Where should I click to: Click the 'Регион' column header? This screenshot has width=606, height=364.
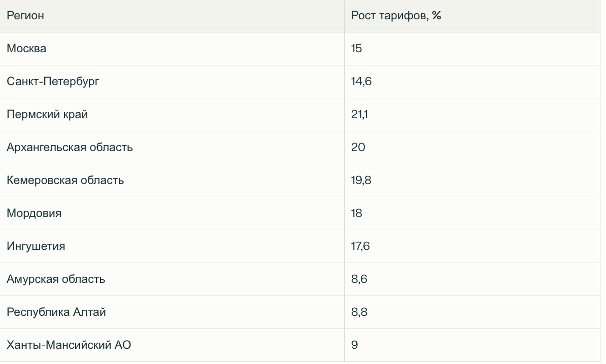(25, 16)
